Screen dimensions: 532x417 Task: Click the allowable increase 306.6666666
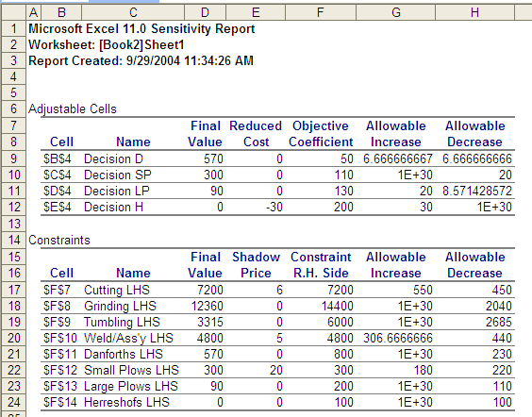coord(398,338)
